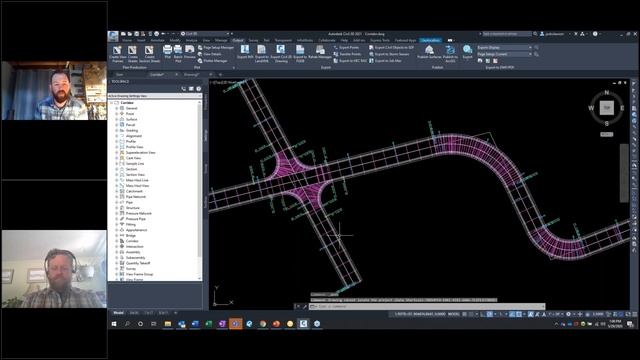Click the taskbar search icon
This screenshot has height=360, width=640.
pos(127,324)
